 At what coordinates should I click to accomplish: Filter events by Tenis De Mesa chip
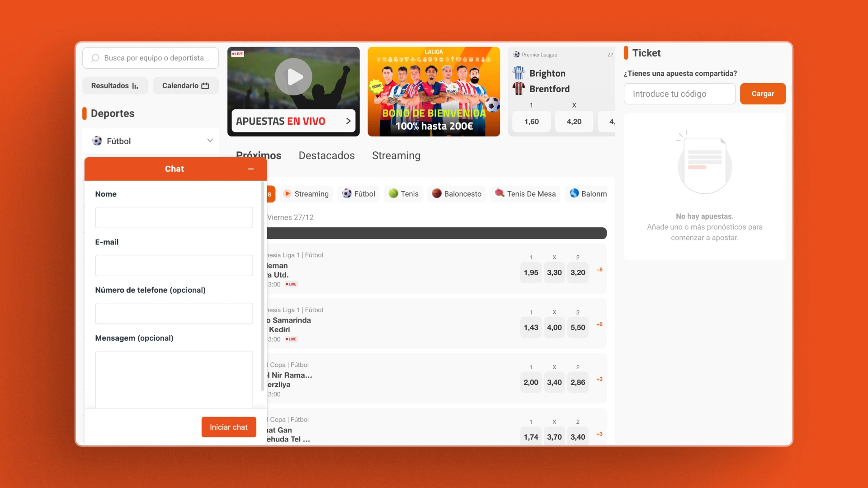point(525,194)
